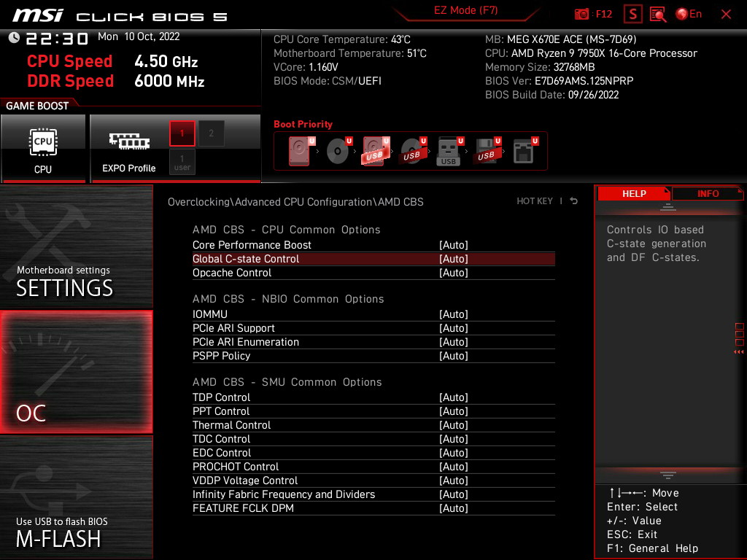This screenshot has width=747, height=560.
Task: Select EXPO user profile 1
Action: point(182,162)
